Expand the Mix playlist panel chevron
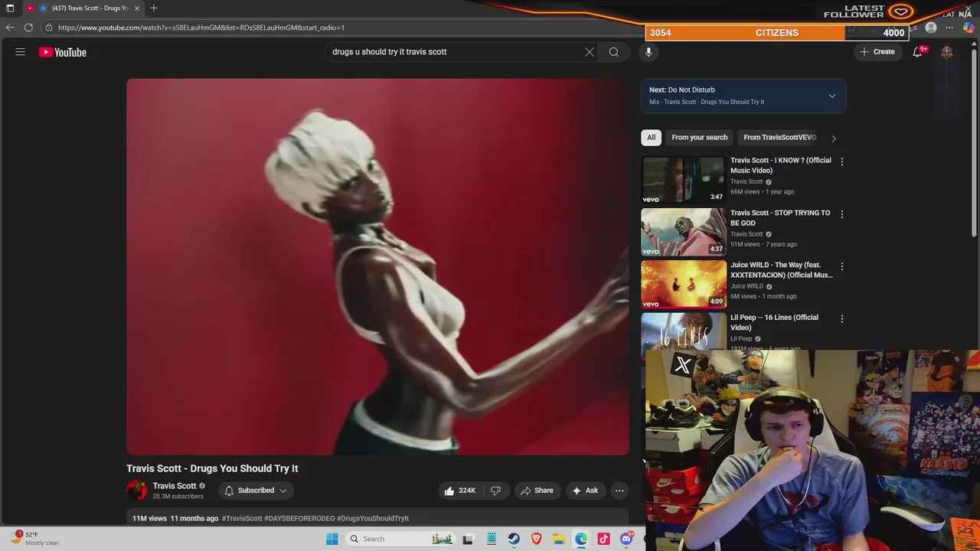The height and width of the screenshot is (551, 980). click(x=832, y=96)
